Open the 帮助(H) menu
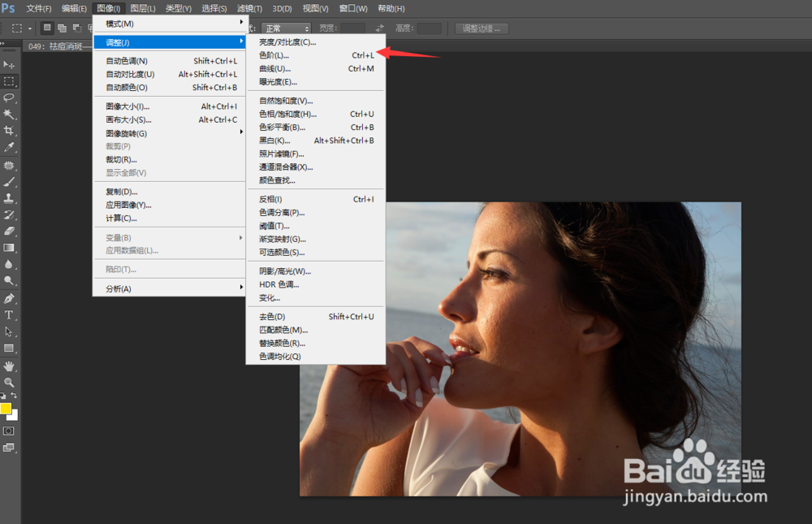The image size is (812, 524). [391, 9]
